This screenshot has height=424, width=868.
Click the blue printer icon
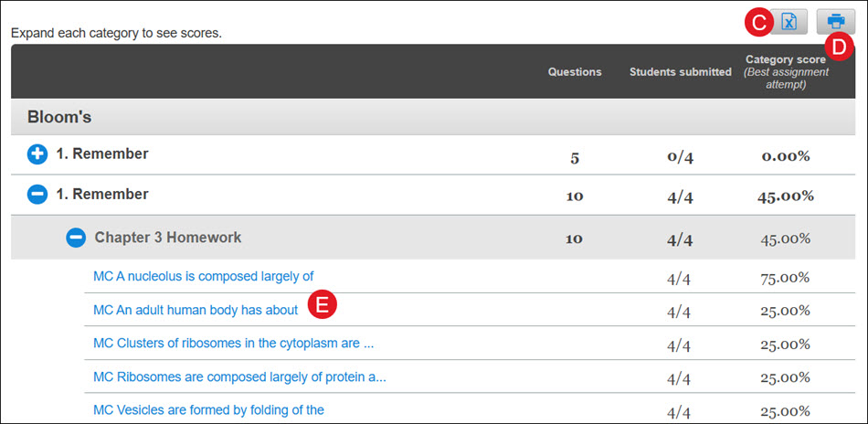tap(836, 22)
